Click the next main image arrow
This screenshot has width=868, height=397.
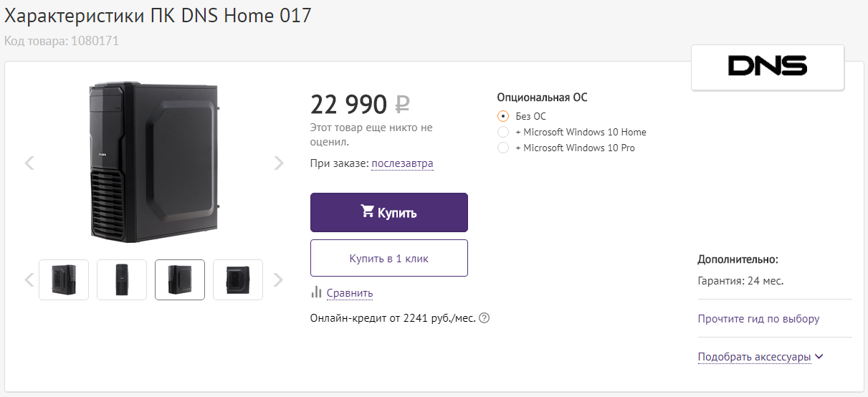click(x=279, y=163)
